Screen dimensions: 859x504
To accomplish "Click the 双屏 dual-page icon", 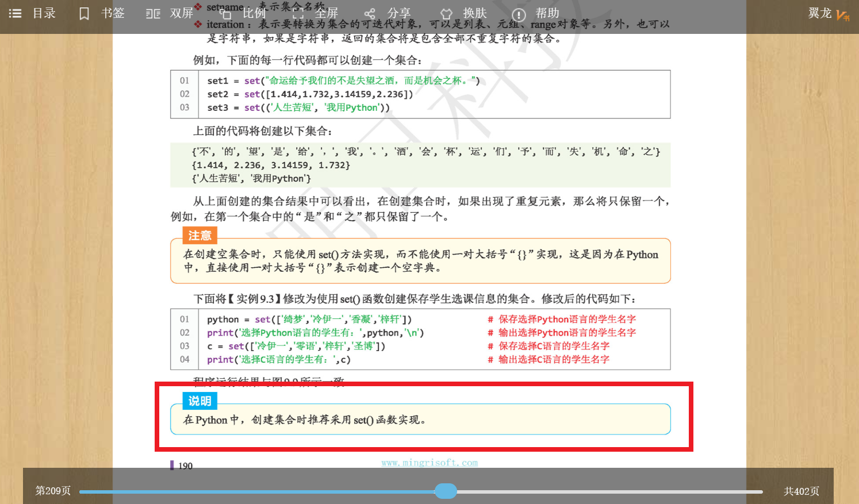I will [x=153, y=13].
